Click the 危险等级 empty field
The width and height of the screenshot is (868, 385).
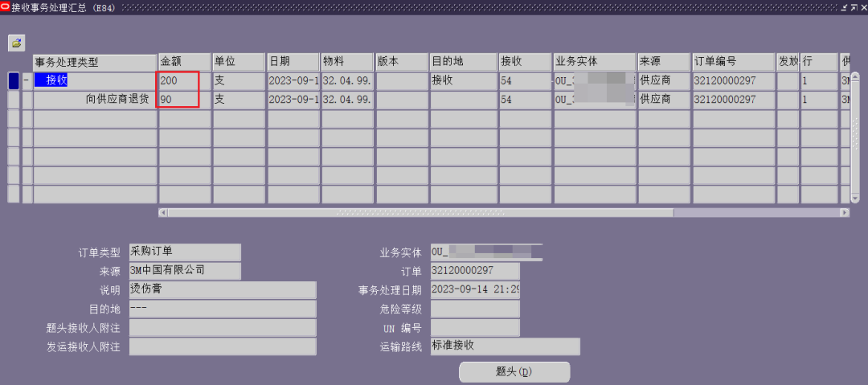coord(475,309)
